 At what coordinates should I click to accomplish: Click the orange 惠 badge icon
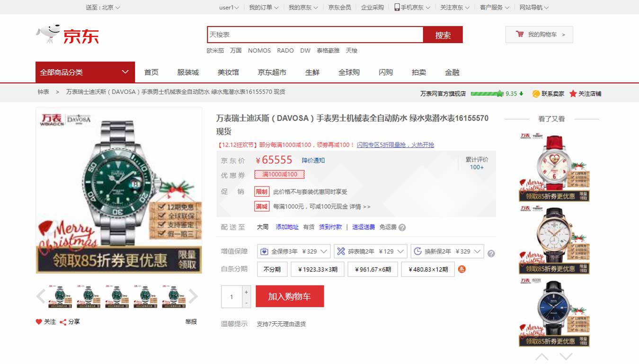pos(462,269)
